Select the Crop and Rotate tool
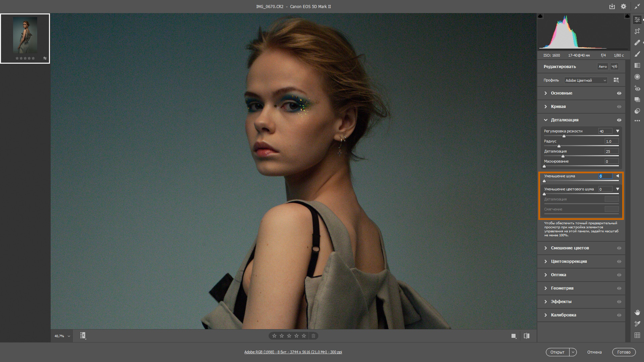This screenshot has width=644, height=362. tap(637, 31)
